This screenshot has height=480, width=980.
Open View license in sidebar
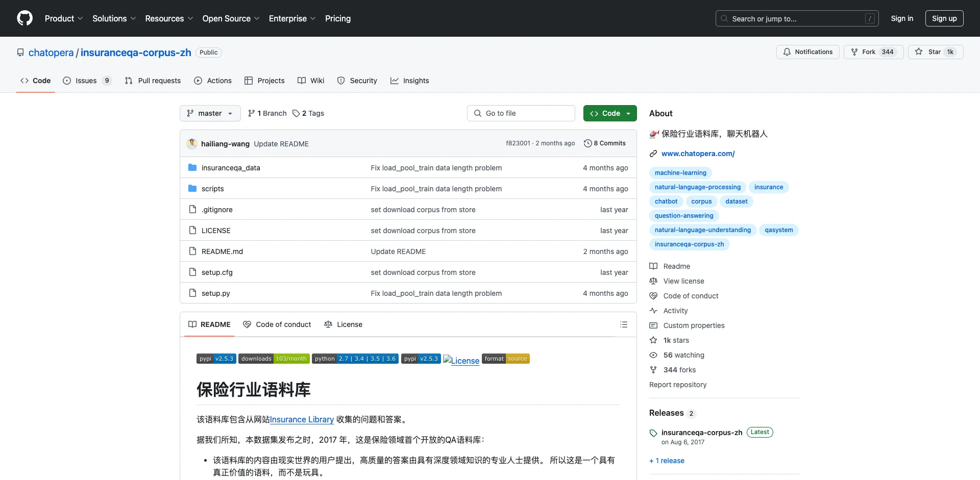tap(677, 281)
